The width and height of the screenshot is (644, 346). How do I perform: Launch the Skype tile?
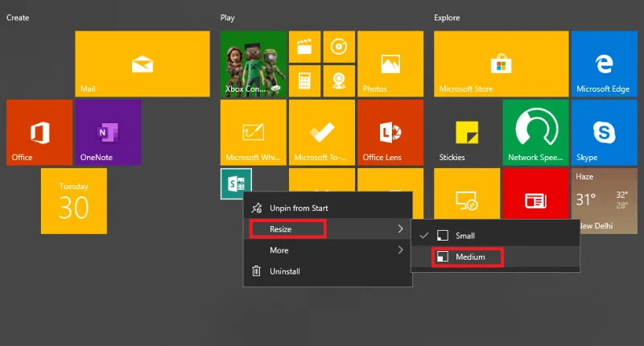pyautogui.click(x=605, y=133)
